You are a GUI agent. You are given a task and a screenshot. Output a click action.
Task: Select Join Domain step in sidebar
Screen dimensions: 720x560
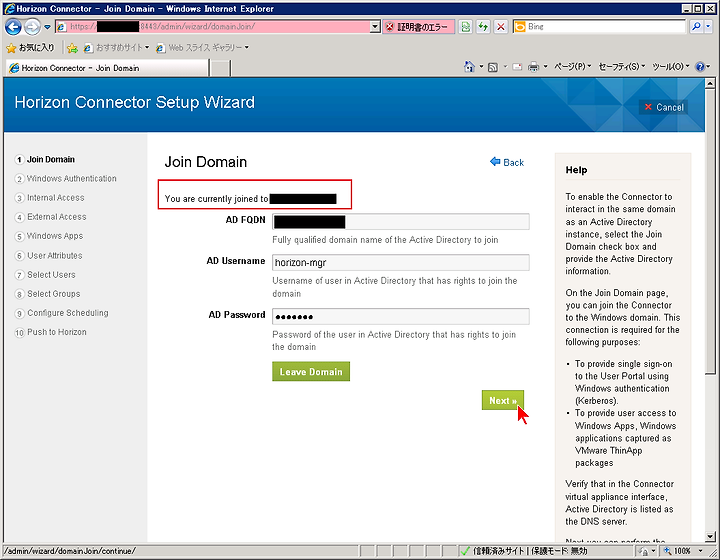tap(45, 159)
